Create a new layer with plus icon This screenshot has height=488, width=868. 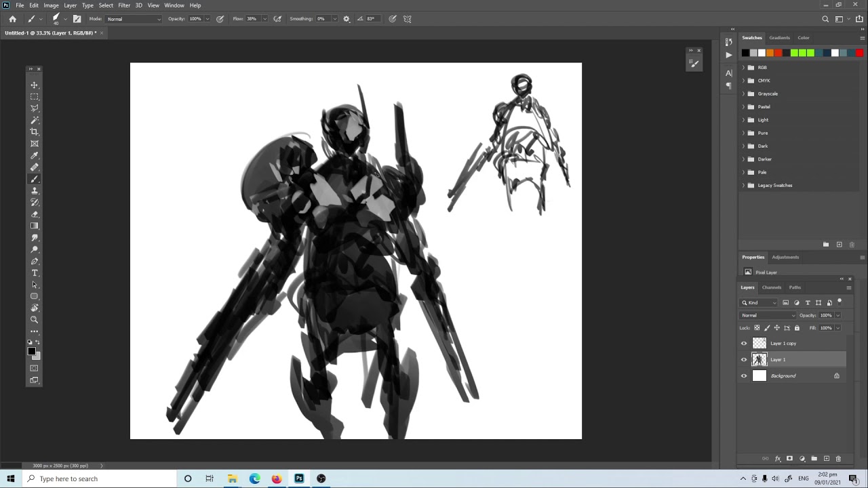(827, 459)
